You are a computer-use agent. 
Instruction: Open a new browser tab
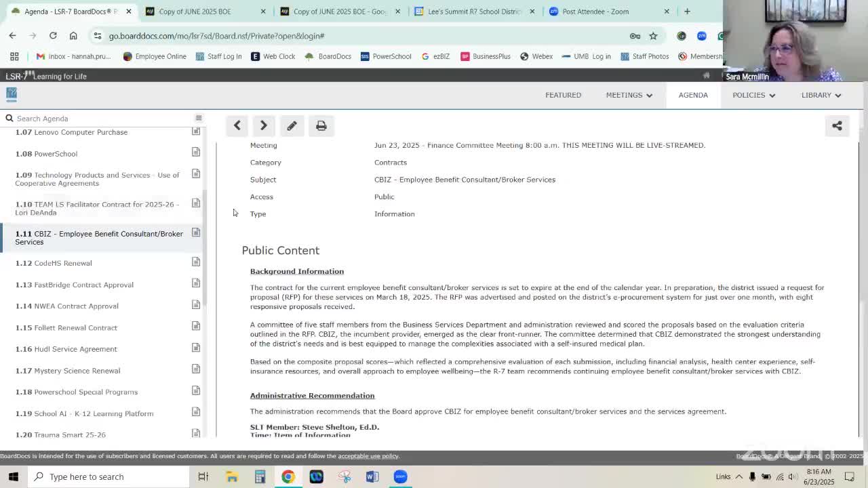coord(687,12)
